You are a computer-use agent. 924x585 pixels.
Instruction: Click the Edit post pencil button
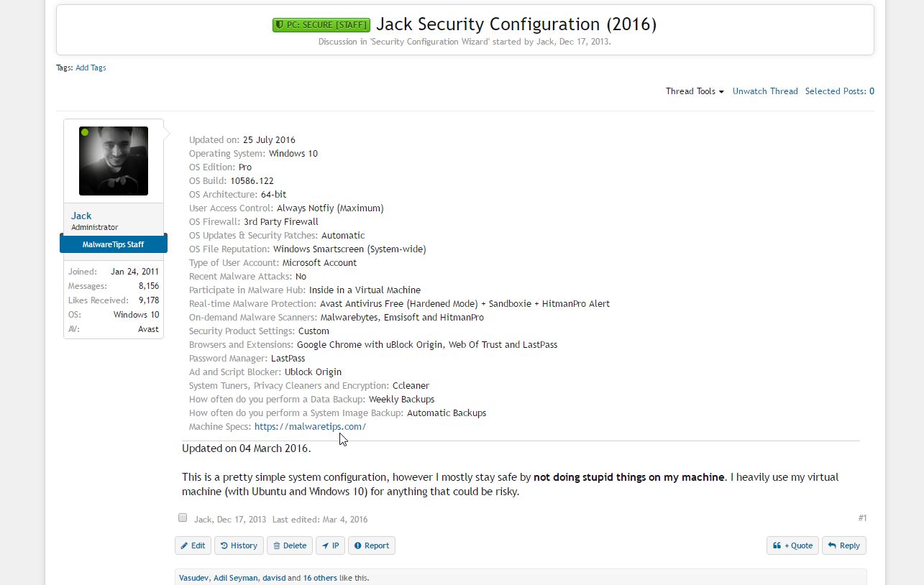193,545
